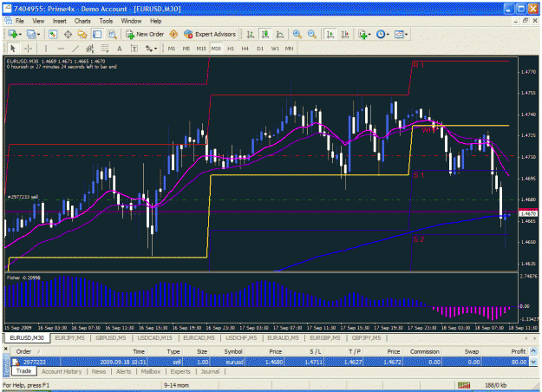Image resolution: width=542 pixels, height=392 pixels.
Task: Switch timeframe to H4
Action: pos(245,49)
